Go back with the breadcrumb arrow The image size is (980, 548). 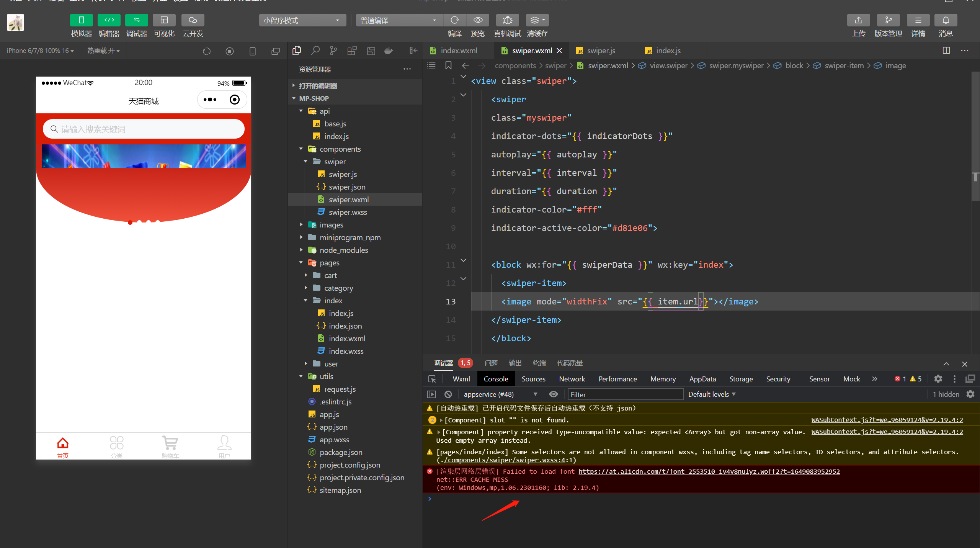[x=465, y=65]
